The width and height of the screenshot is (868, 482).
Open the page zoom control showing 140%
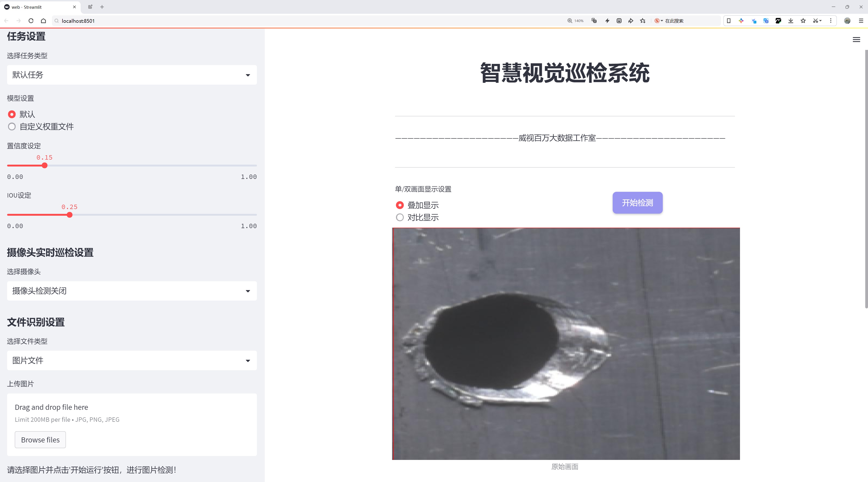pyautogui.click(x=575, y=20)
